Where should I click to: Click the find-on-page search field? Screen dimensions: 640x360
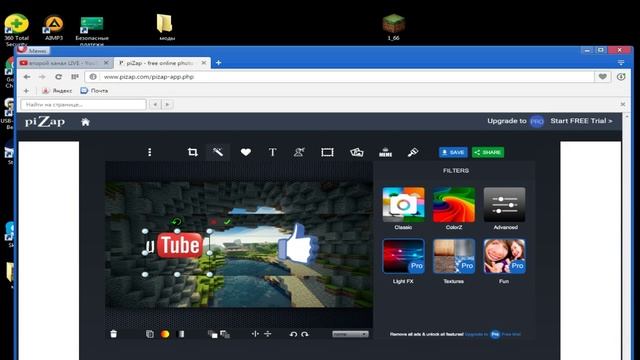[x=83, y=104]
